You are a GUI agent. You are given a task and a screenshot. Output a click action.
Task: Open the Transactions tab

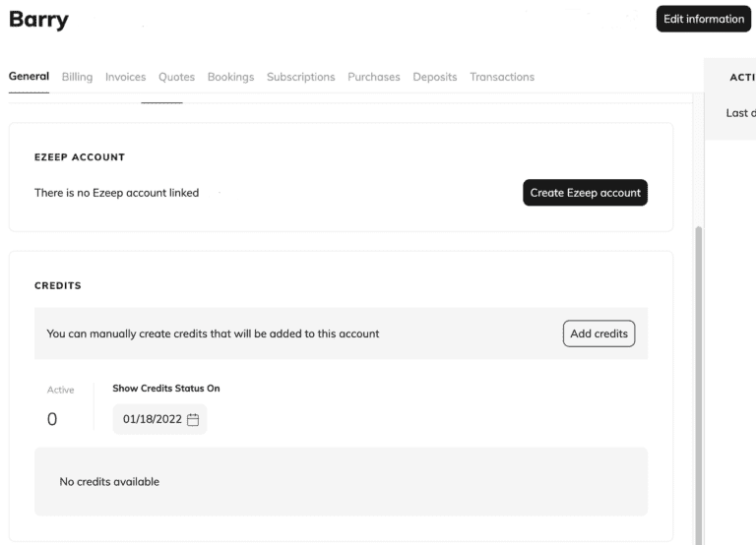click(x=502, y=77)
